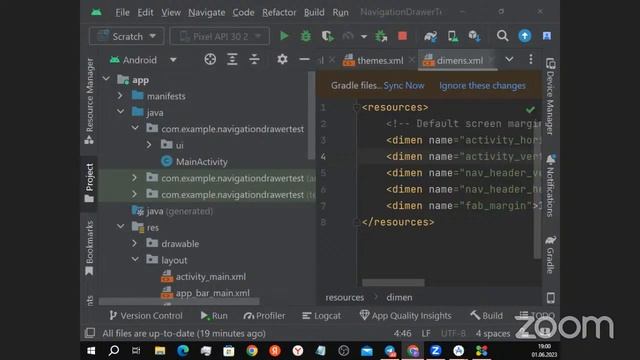This screenshot has width=640, height=360.
Task: Open the Refactor menu
Action: [279, 12]
